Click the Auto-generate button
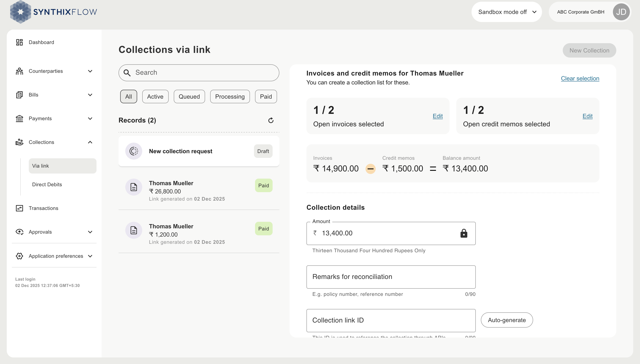640x364 pixels. 507,320
